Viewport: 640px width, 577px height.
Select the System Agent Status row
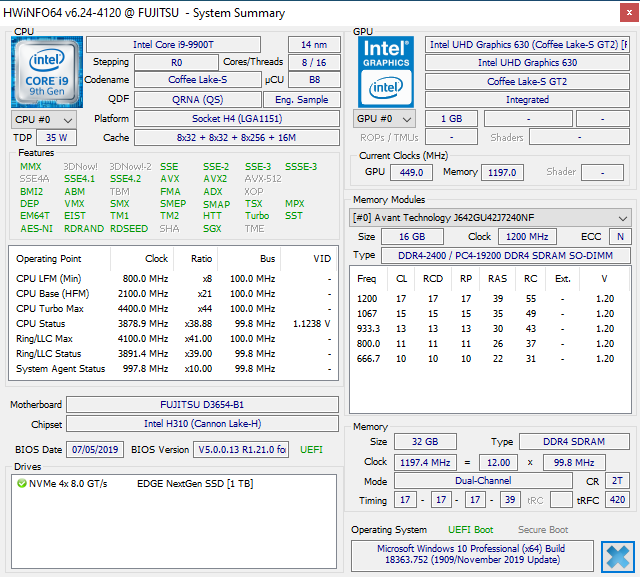[173, 369]
